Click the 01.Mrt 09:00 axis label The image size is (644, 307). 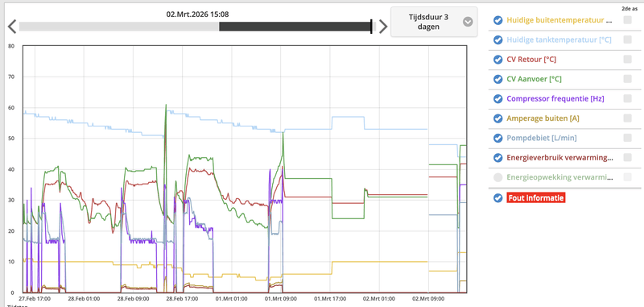(x=281, y=299)
